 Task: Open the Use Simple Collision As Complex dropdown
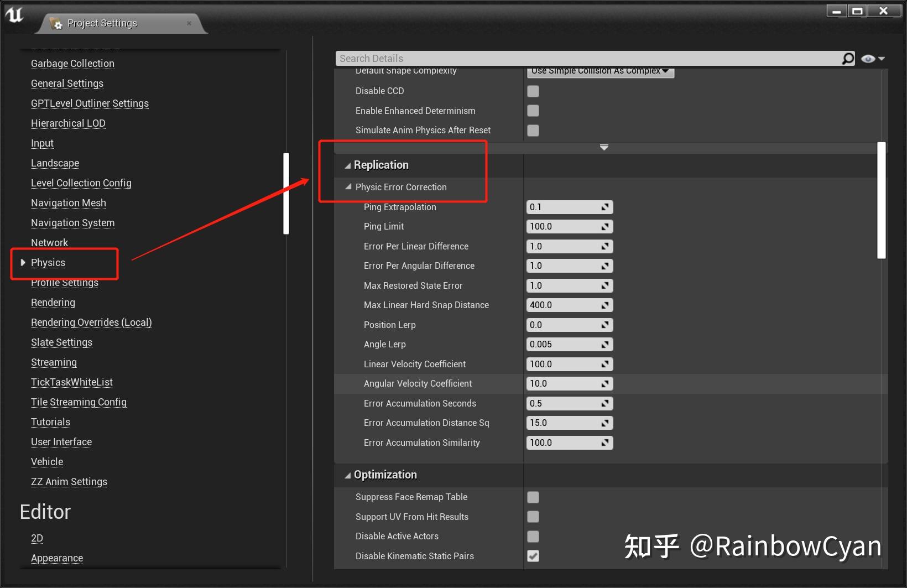click(600, 71)
